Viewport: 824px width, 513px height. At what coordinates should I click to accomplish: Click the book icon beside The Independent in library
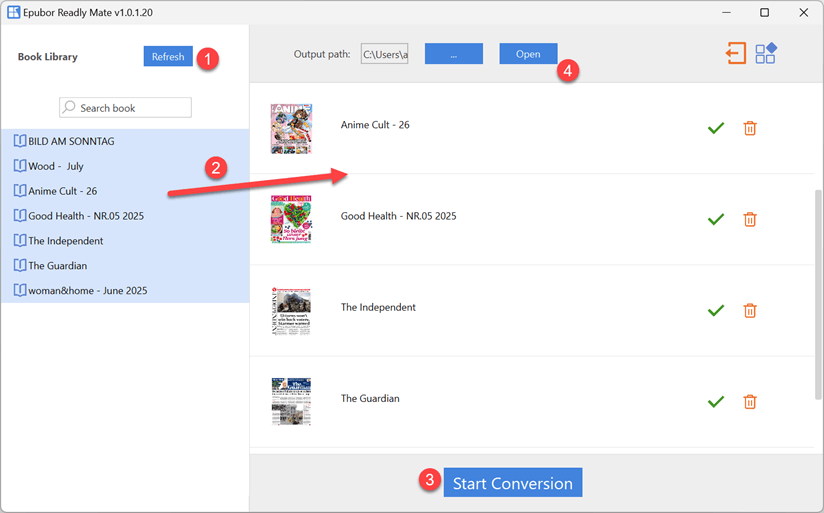tap(20, 240)
